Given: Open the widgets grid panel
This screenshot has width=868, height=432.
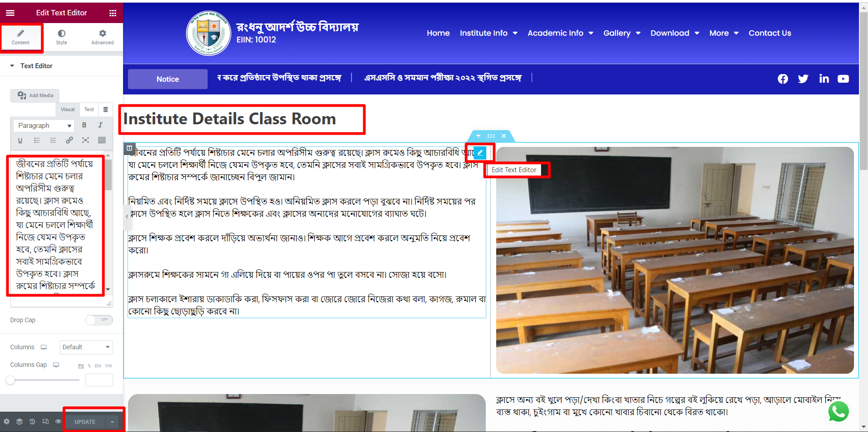Looking at the screenshot, I should [x=113, y=13].
